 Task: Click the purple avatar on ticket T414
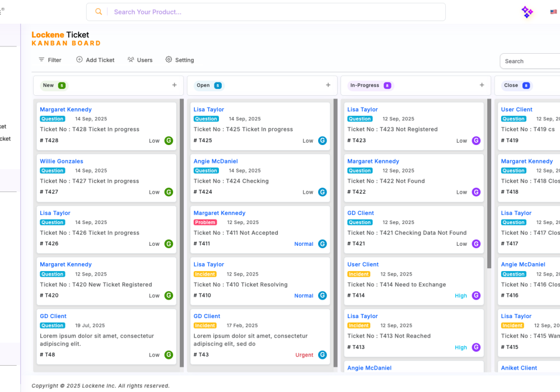(476, 296)
